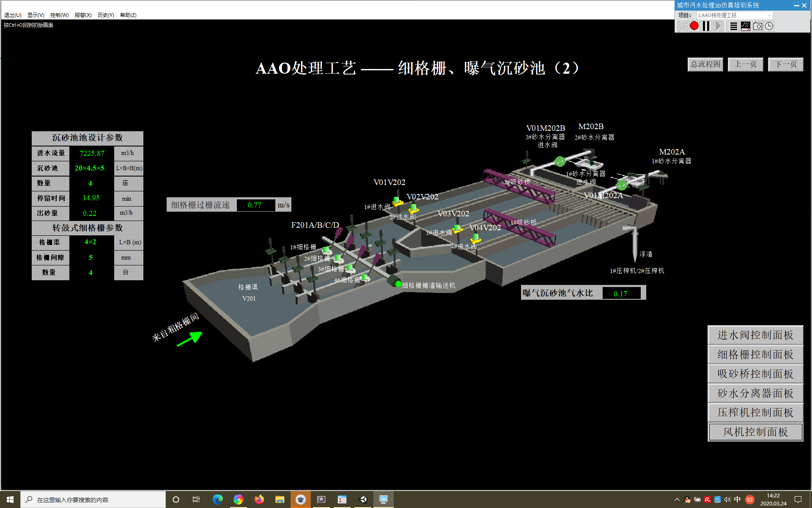Click the camera snapshot icon
The image size is (812, 508).
[x=757, y=26]
